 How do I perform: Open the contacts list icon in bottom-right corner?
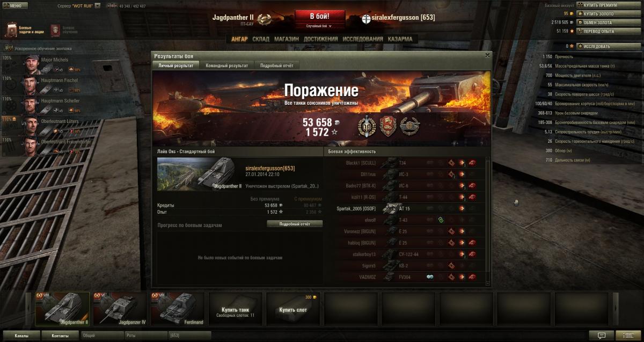click(628, 335)
